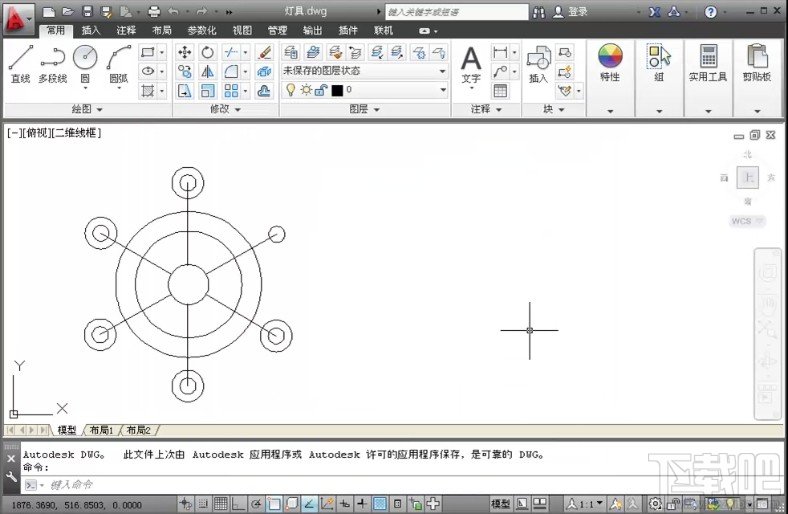The image size is (788, 514).
Task: Open the Layer Properties manager icon
Action: tap(290, 52)
